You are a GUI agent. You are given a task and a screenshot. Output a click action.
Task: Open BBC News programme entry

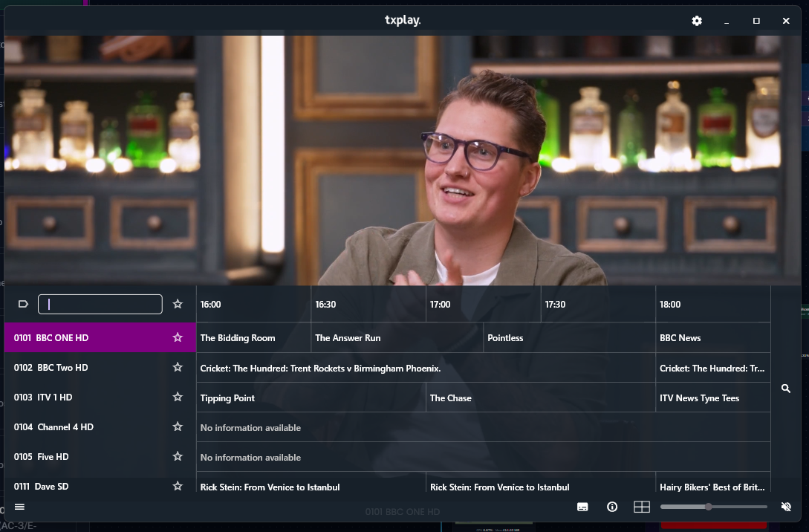[x=713, y=338]
